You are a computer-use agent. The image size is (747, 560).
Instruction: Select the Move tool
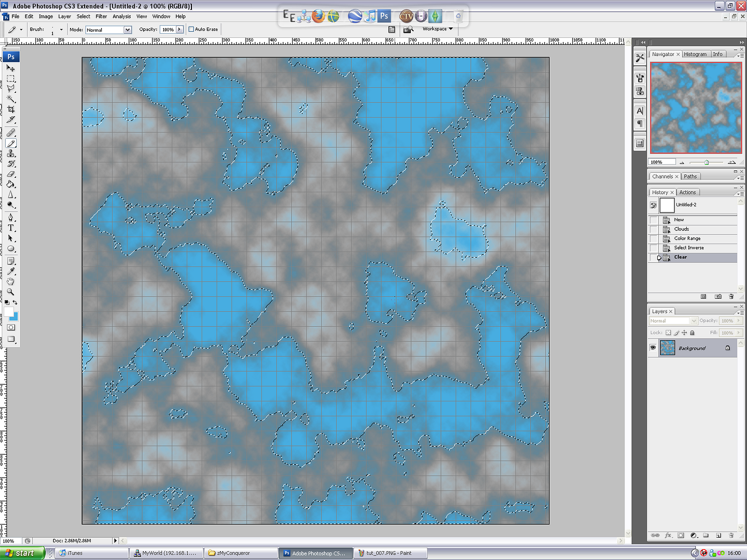(10, 68)
